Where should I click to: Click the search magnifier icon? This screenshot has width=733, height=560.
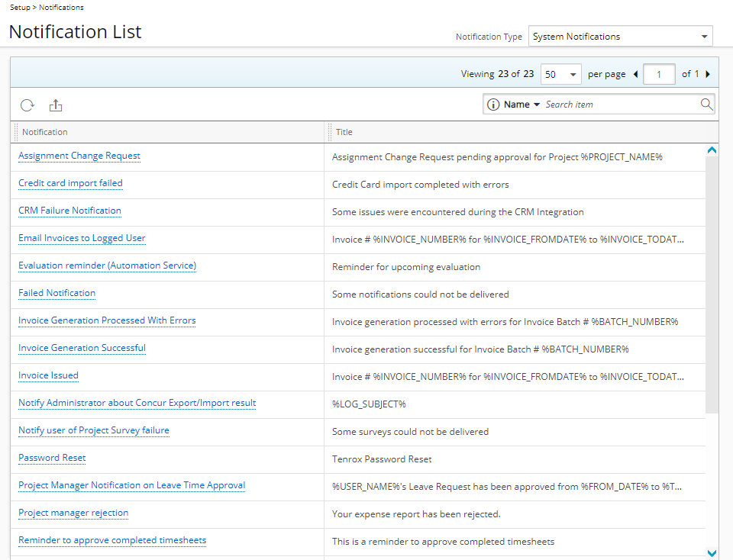(706, 105)
